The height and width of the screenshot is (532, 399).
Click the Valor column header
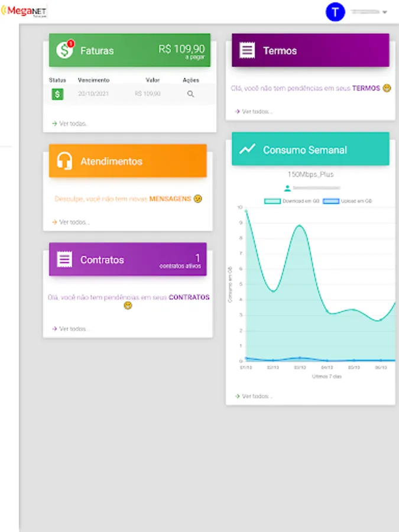[153, 80]
